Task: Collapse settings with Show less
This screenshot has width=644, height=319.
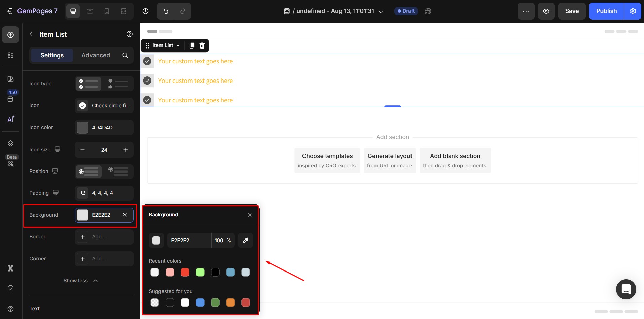Action: point(80,281)
